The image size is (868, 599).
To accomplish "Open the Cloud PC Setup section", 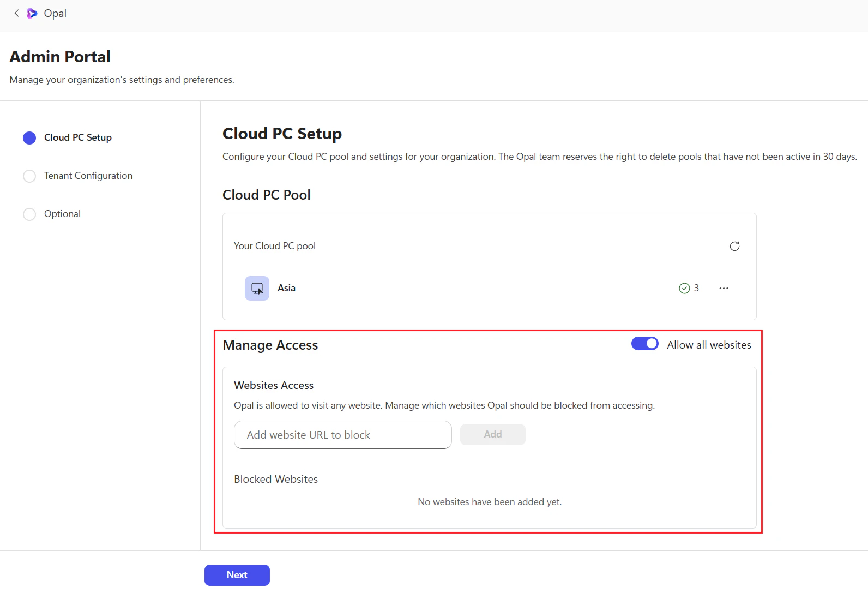I will pyautogui.click(x=78, y=137).
